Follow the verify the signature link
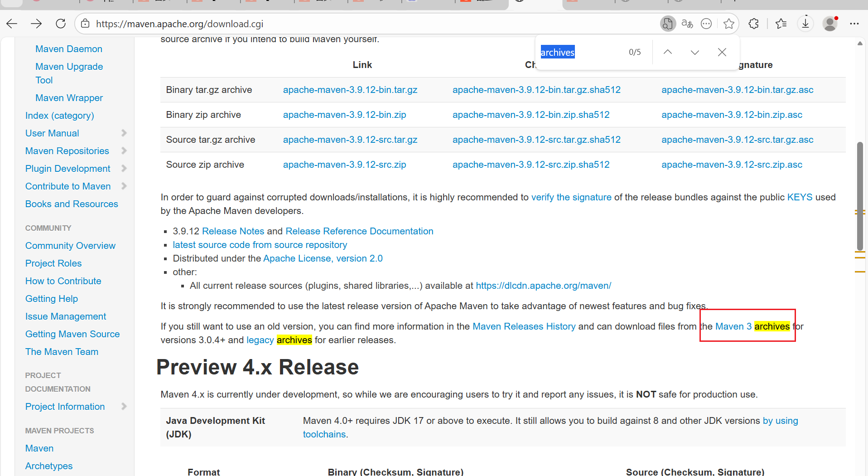The height and width of the screenshot is (476, 868). (571, 197)
